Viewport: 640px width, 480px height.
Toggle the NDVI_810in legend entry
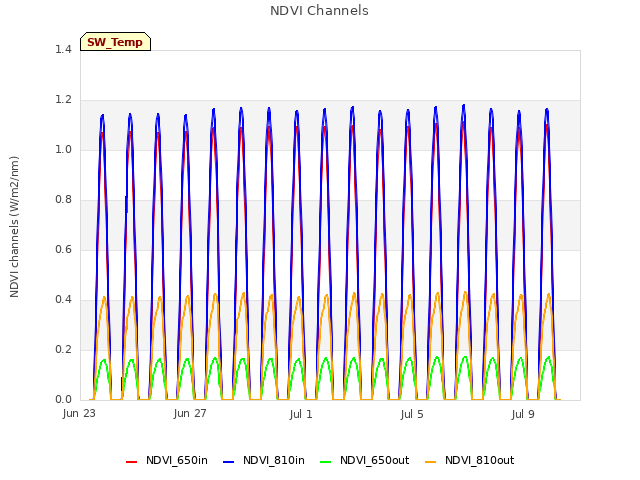tap(264, 460)
